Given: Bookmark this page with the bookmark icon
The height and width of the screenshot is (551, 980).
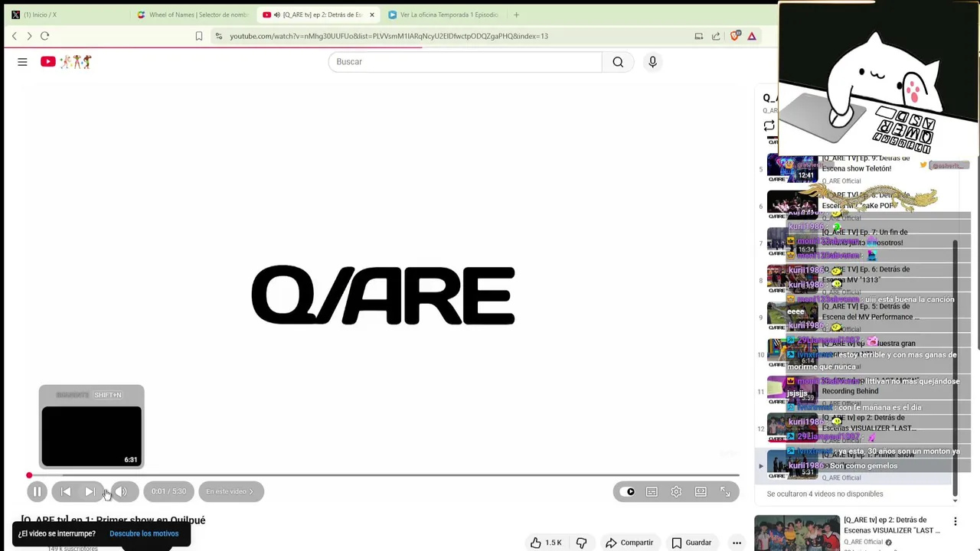Looking at the screenshot, I should (x=199, y=36).
